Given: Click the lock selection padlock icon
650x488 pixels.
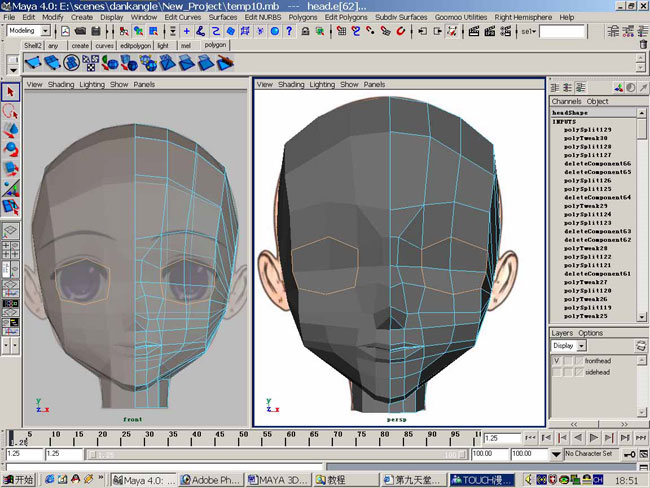Looking at the screenshot, I should click(x=305, y=31).
